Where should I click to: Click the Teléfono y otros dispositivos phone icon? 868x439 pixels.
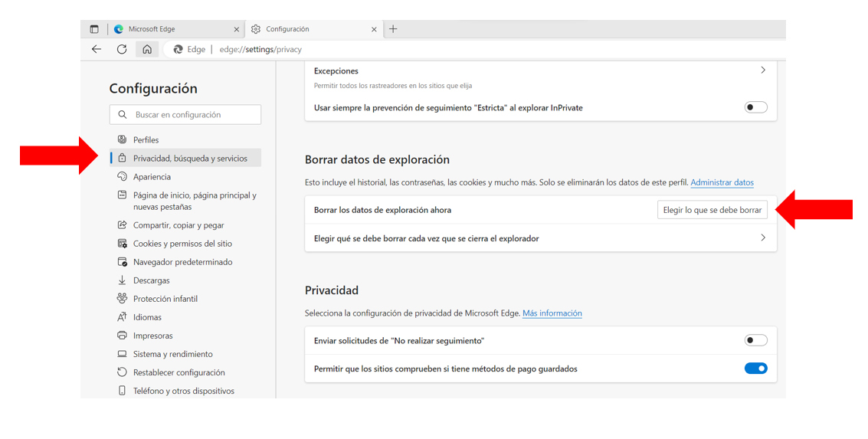[x=122, y=390]
